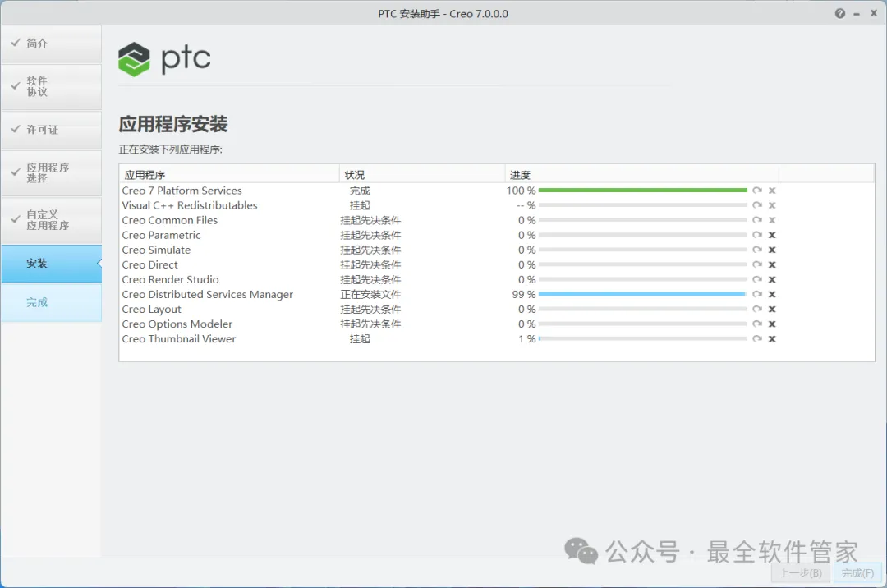Click Creo Thumbnail Viewer progress bar
This screenshot has width=887, height=588.
(642, 338)
